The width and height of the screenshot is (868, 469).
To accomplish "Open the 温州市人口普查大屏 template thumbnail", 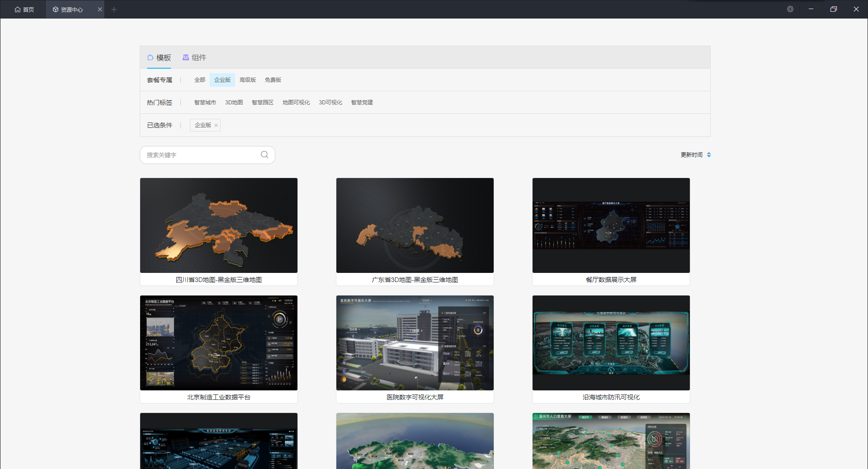I will [611, 441].
